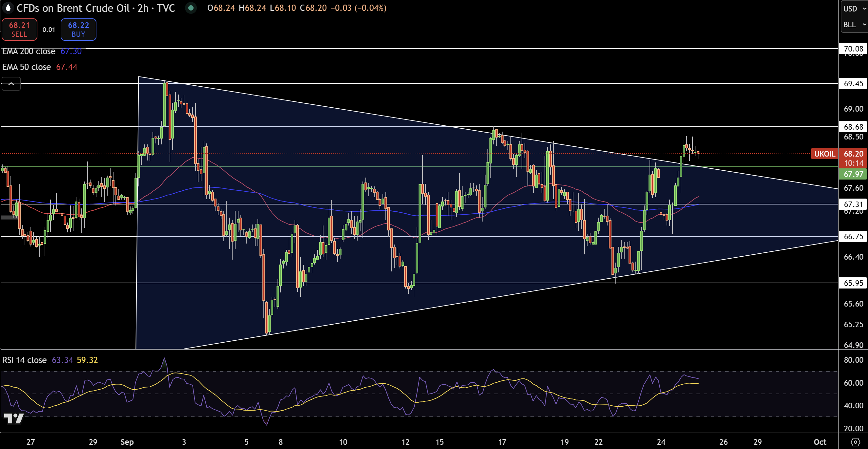The image size is (868, 449).
Task: Click the 69.45 price level label
Action: (x=853, y=83)
